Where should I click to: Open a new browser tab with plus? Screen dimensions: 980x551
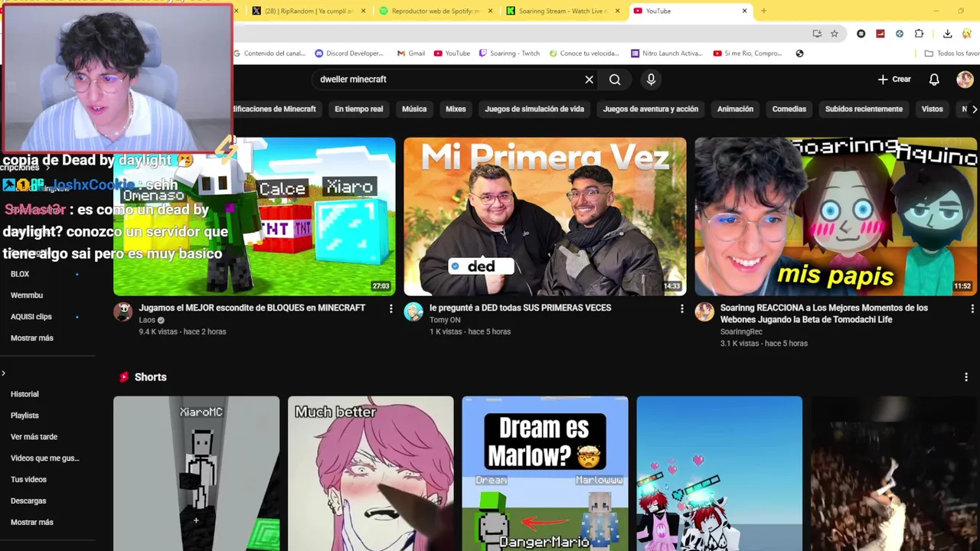pyautogui.click(x=763, y=11)
